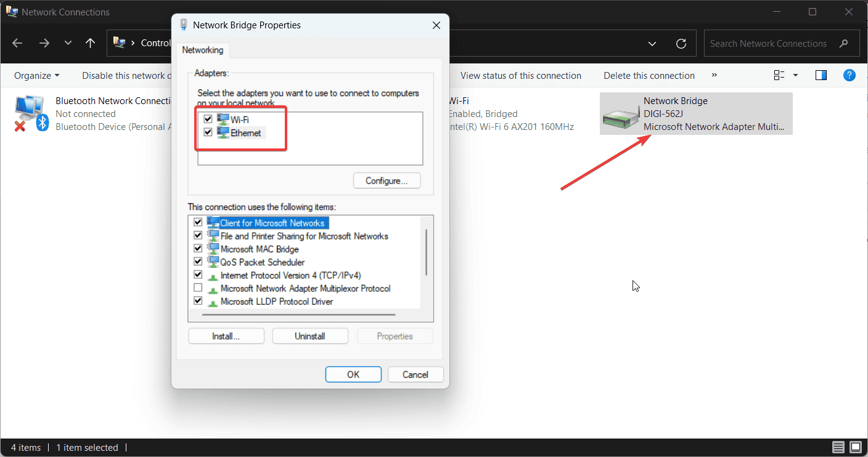Image resolution: width=868 pixels, height=457 pixels.
Task: Toggle Internet Protocol Version 4 checkbox
Action: (198, 275)
